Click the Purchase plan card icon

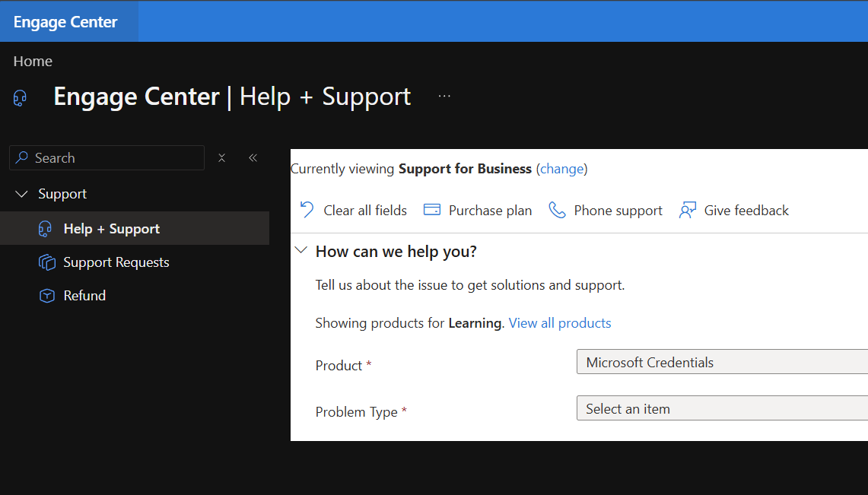(x=432, y=210)
